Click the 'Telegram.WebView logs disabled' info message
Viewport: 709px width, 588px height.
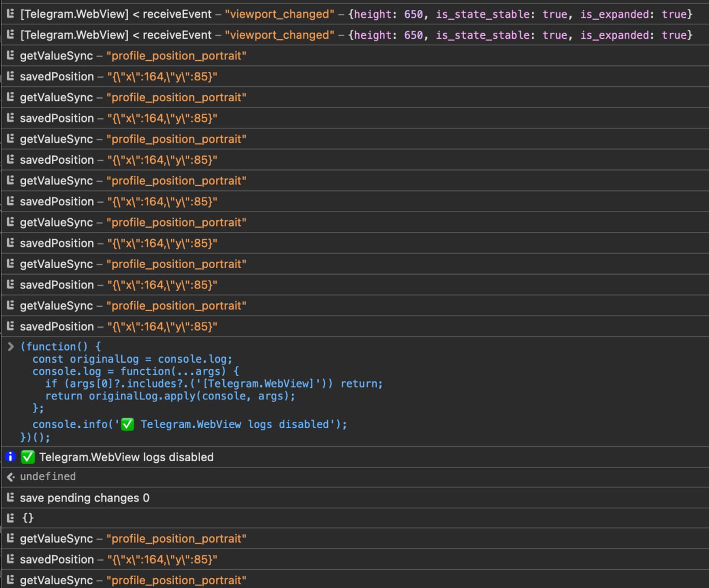[126, 456]
